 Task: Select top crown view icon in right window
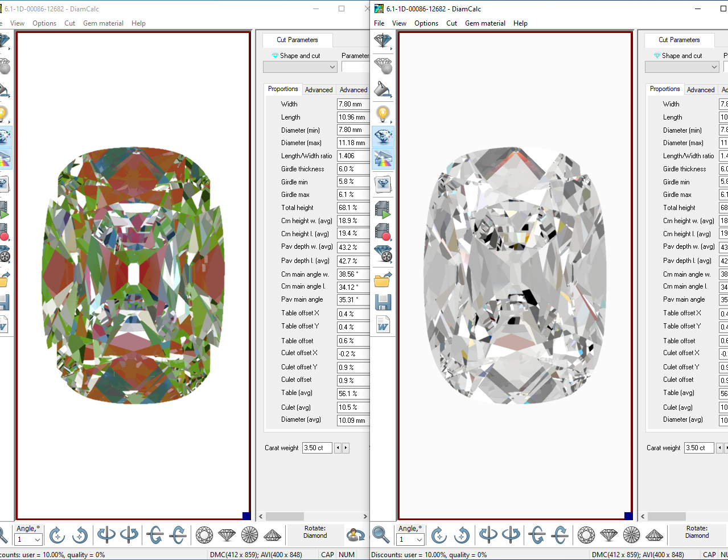pos(586,535)
